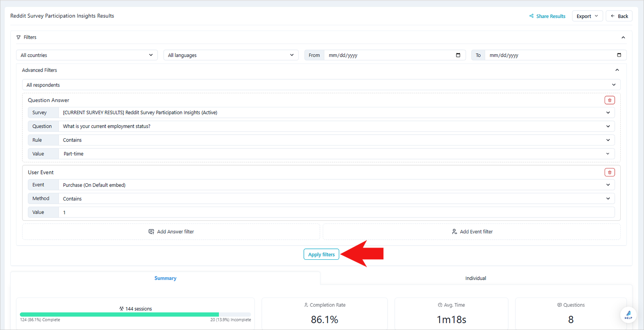Open calendar picker in From date field
Screen dimensions: 644x330
(x=458, y=55)
